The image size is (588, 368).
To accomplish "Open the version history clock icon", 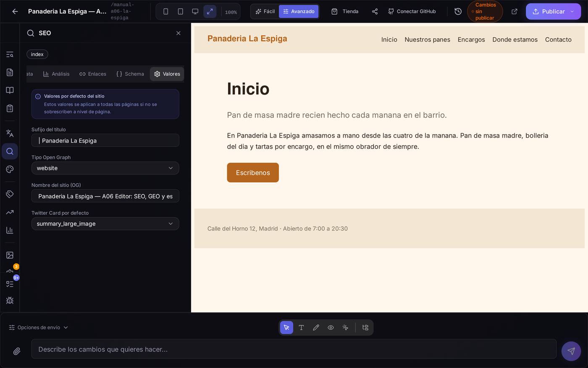I will click(458, 11).
